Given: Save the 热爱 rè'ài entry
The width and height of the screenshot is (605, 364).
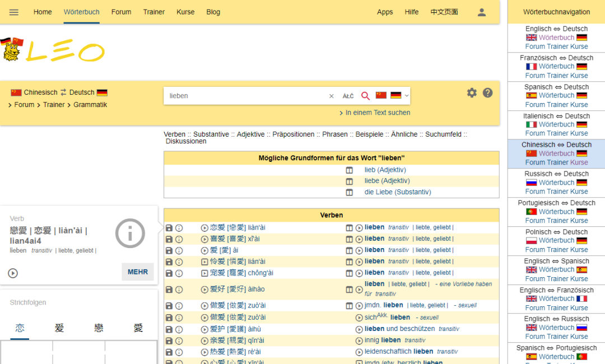Looking at the screenshot, I should point(169,352).
